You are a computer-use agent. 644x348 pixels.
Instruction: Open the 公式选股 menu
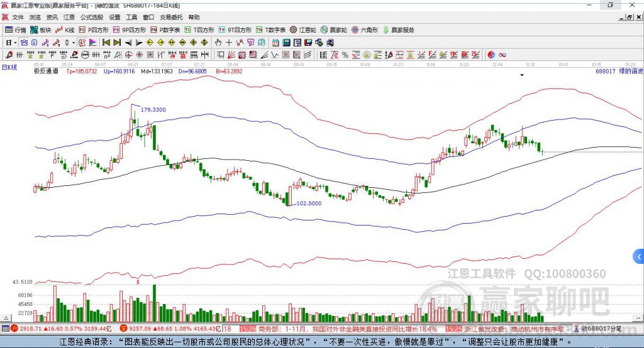click(x=92, y=17)
